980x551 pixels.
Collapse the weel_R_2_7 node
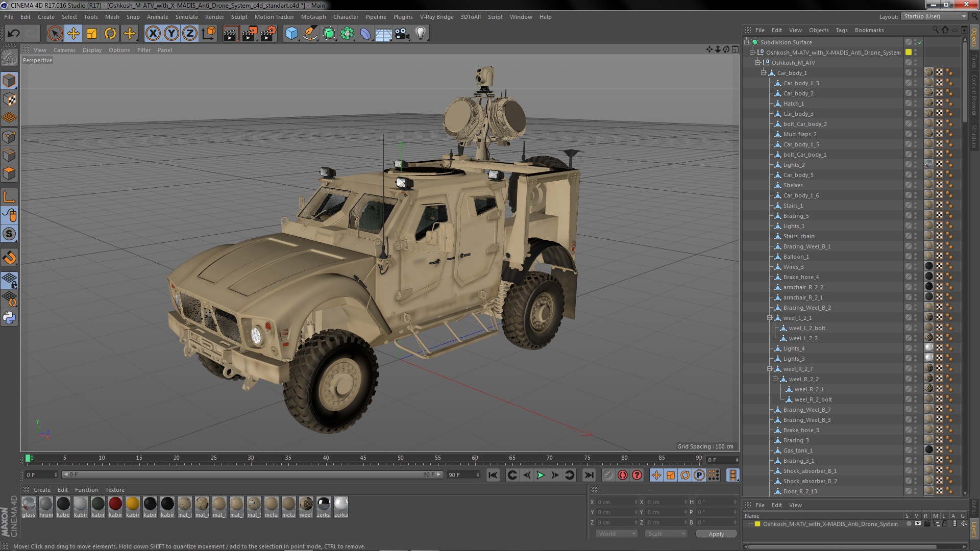click(x=769, y=368)
